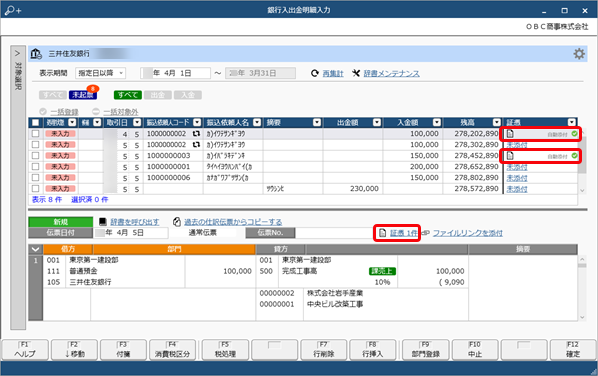
Task: Check the row for code 1000000003
Action: point(35,156)
